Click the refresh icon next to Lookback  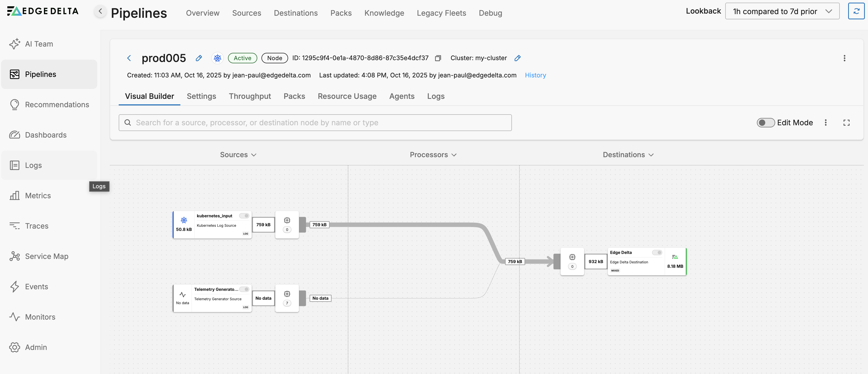coord(856,11)
